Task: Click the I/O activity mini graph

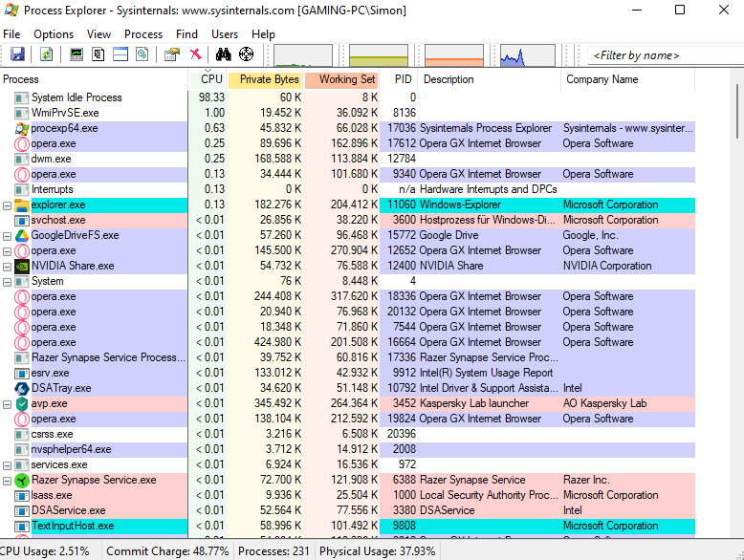Action: [527, 55]
